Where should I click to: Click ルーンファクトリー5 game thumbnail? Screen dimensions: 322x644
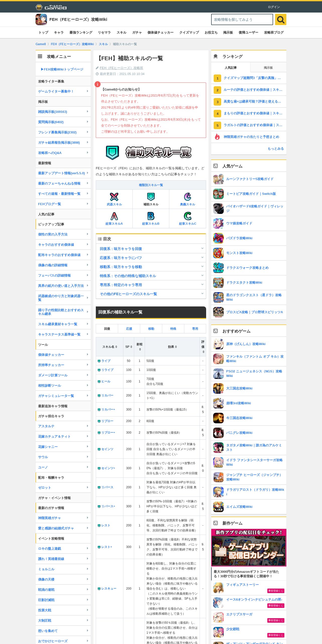coord(218,179)
